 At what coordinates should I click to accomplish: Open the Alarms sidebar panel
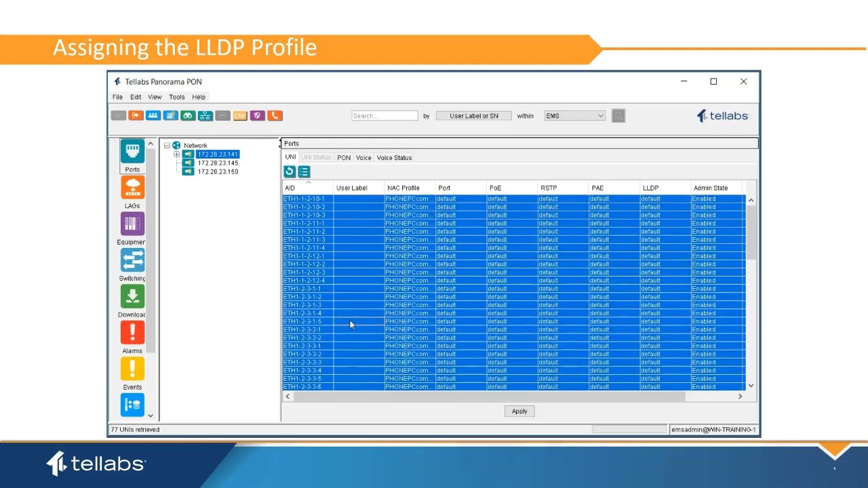[x=132, y=338]
